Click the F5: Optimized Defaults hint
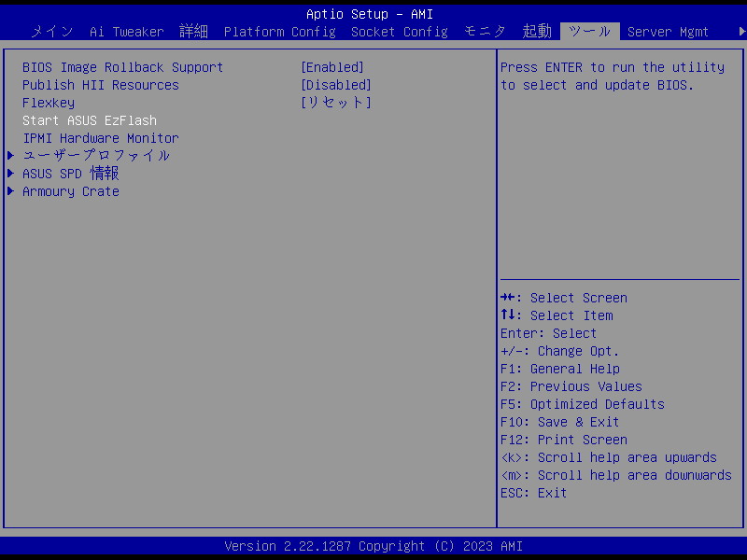 pos(583,404)
